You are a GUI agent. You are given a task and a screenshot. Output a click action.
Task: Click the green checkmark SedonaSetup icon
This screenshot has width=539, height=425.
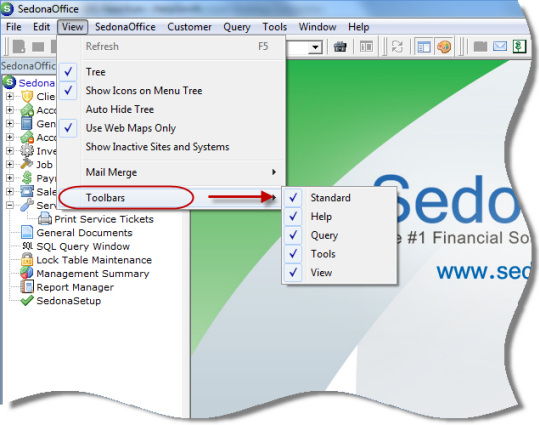click(27, 301)
